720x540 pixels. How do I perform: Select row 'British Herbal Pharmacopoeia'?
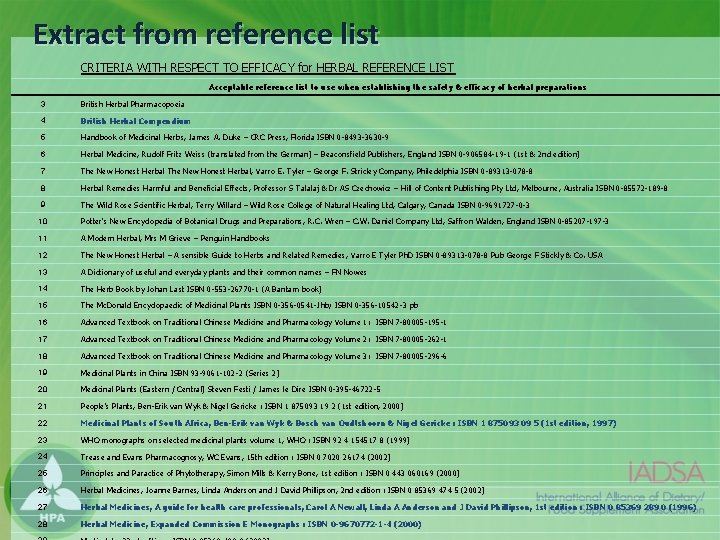click(x=132, y=104)
